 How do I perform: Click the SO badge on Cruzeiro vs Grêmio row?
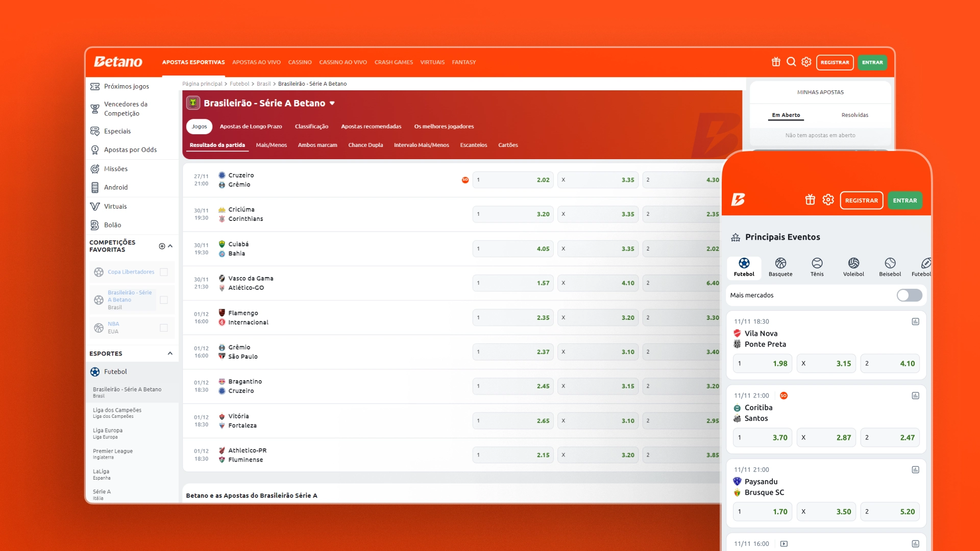(x=465, y=180)
